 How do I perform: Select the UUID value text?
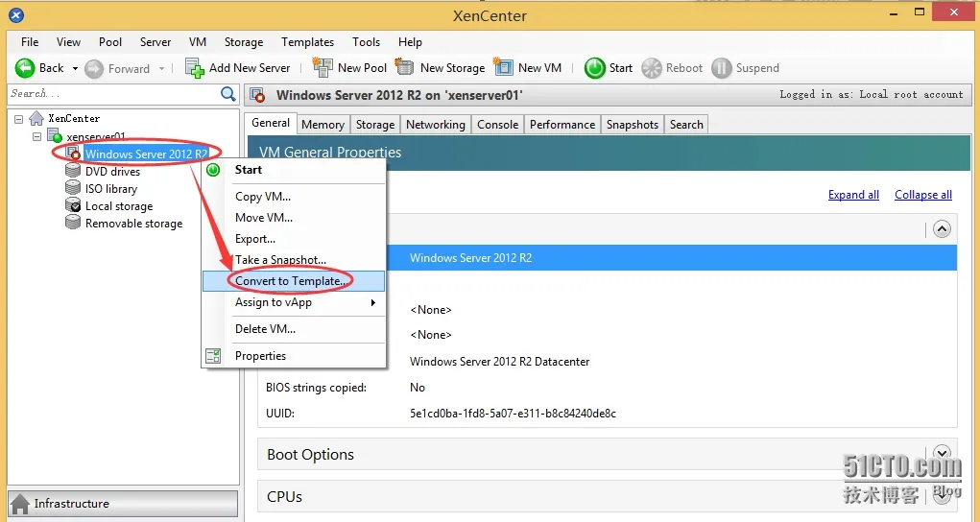click(x=513, y=414)
